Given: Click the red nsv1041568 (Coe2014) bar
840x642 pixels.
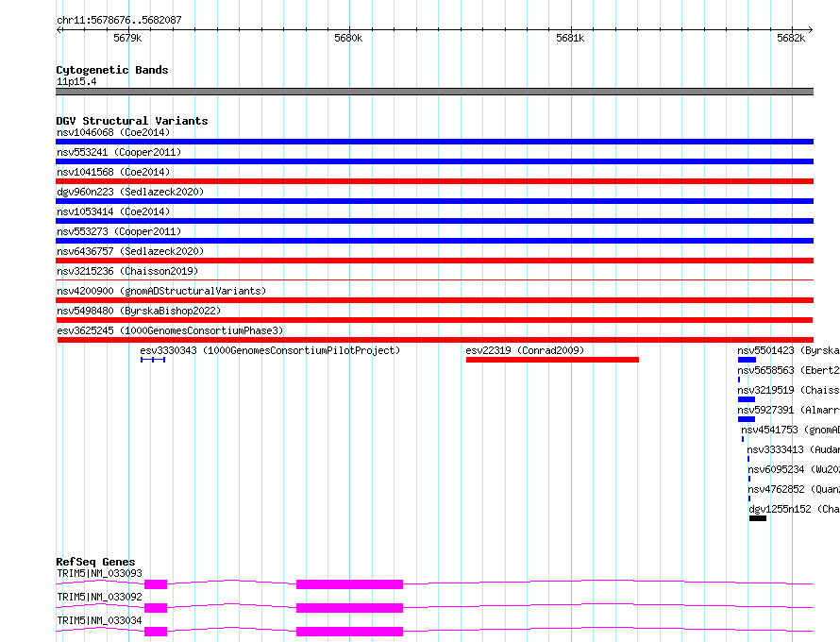Looking at the screenshot, I should point(434,181).
